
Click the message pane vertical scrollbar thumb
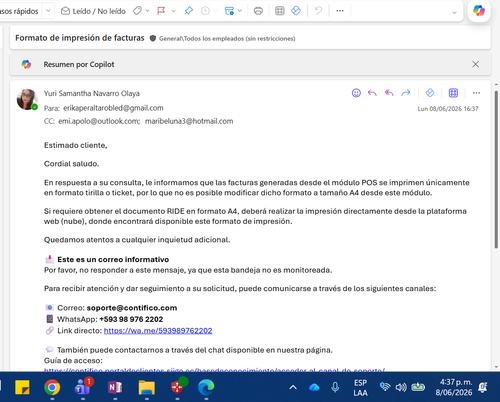[496, 169]
